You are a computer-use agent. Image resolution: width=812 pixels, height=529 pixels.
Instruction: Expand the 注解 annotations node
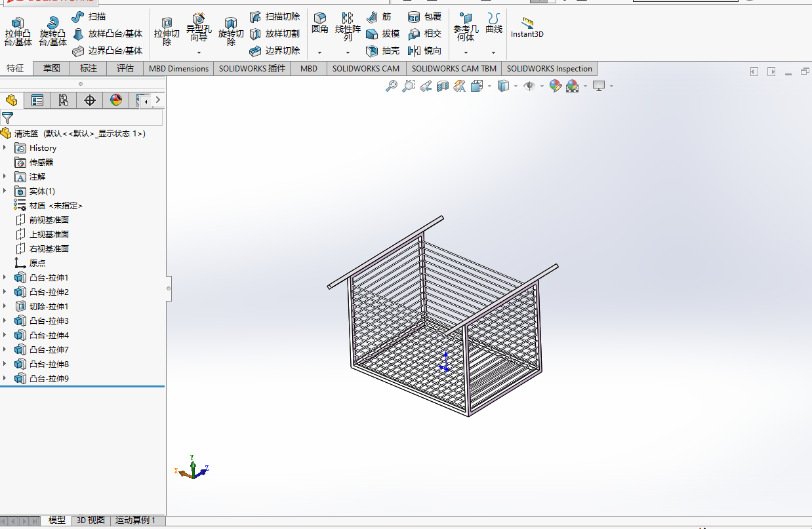[5, 177]
